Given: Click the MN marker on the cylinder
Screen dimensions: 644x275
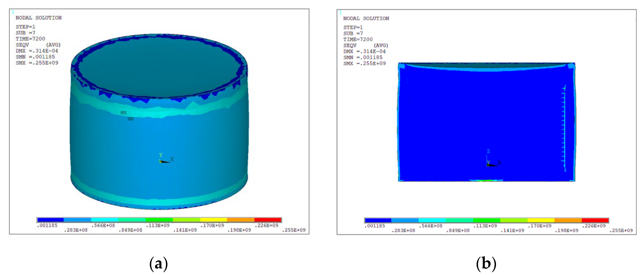Looking at the screenshot, I should (130, 119).
